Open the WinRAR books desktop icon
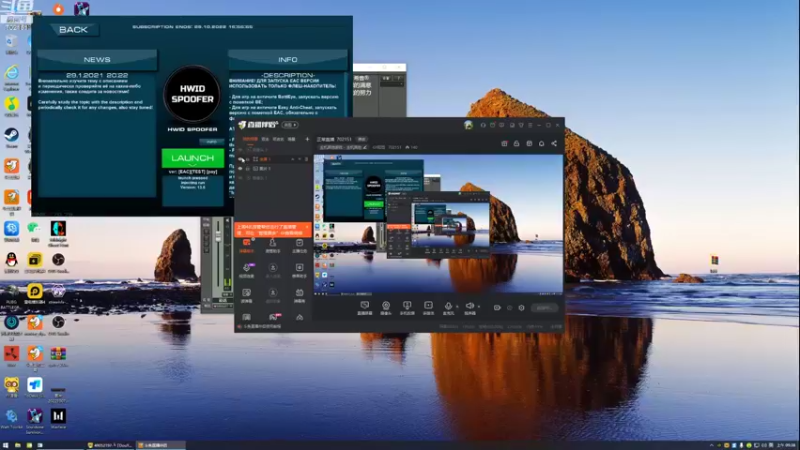Image resolution: width=800 pixels, height=450 pixels. tap(58, 356)
